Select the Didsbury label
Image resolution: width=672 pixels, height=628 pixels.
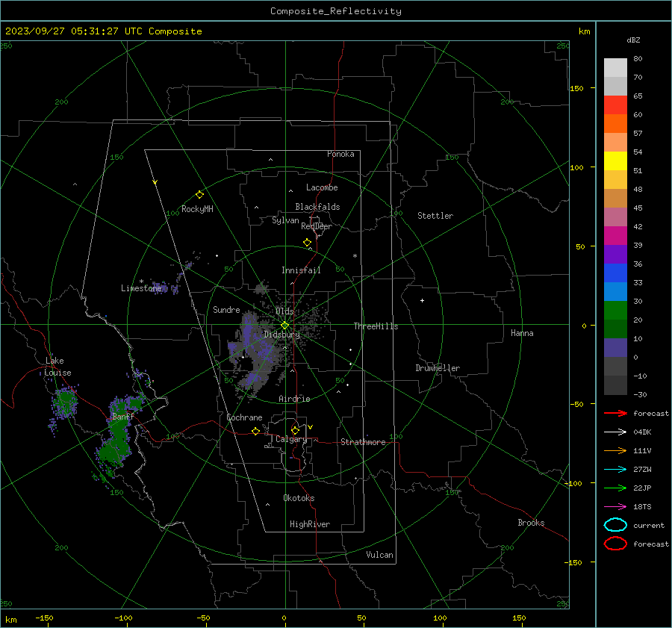pos(281,335)
